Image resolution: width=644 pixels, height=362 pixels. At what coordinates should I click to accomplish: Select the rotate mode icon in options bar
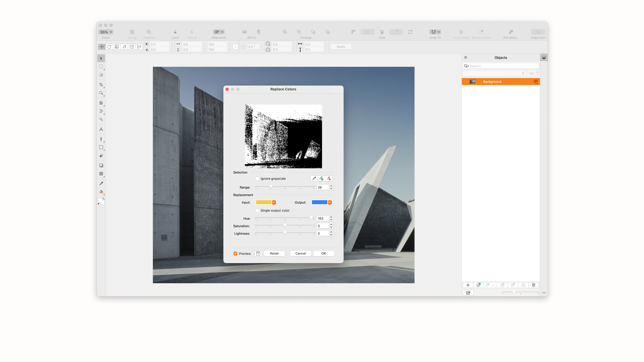click(109, 47)
